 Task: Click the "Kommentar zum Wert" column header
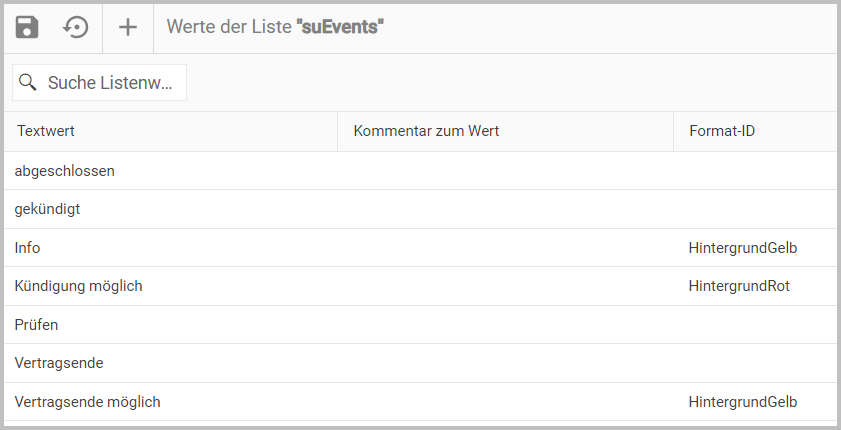tap(426, 131)
